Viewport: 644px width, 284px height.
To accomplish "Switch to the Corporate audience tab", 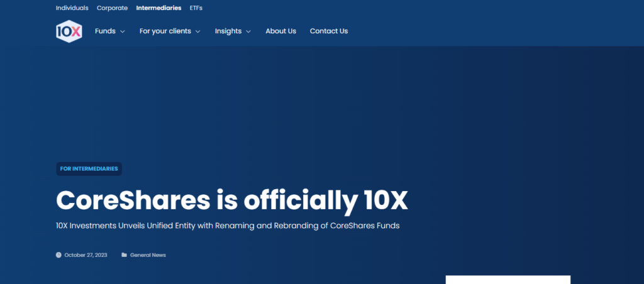I will coord(112,8).
